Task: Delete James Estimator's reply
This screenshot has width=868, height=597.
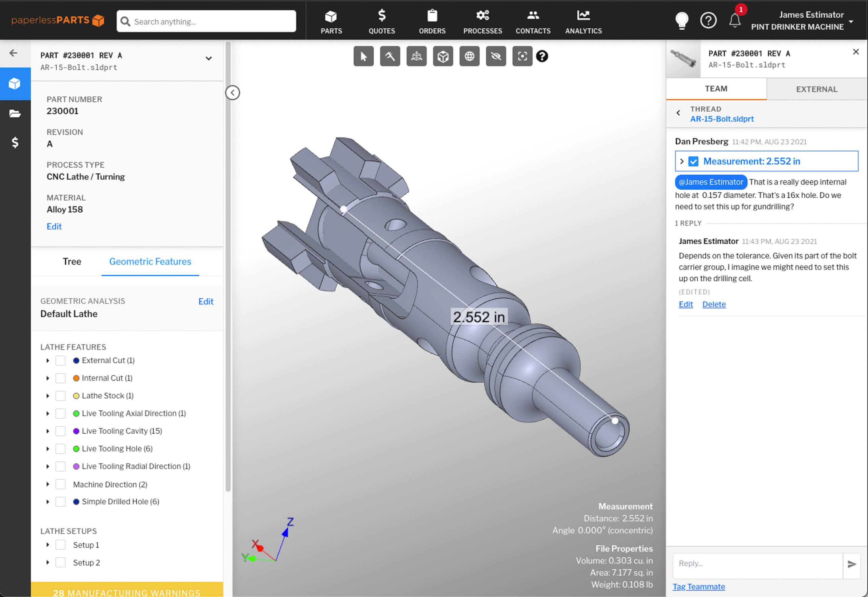Action: (x=713, y=304)
